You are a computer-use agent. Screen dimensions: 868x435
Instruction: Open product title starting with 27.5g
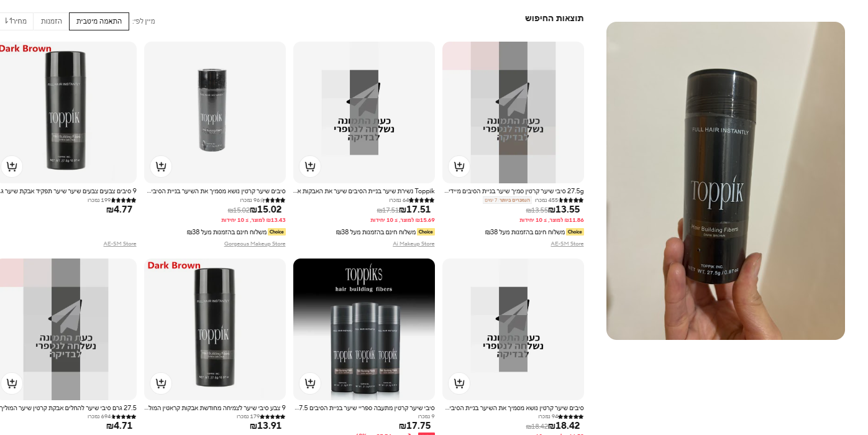(x=514, y=191)
